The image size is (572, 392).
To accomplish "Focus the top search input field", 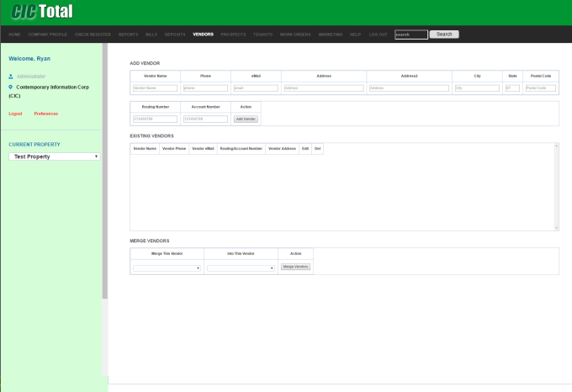I will click(x=411, y=34).
